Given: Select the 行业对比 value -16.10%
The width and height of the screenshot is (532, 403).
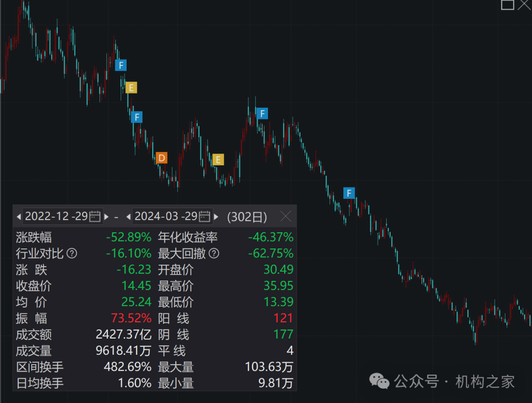Looking at the screenshot, I should pyautogui.click(x=129, y=253).
